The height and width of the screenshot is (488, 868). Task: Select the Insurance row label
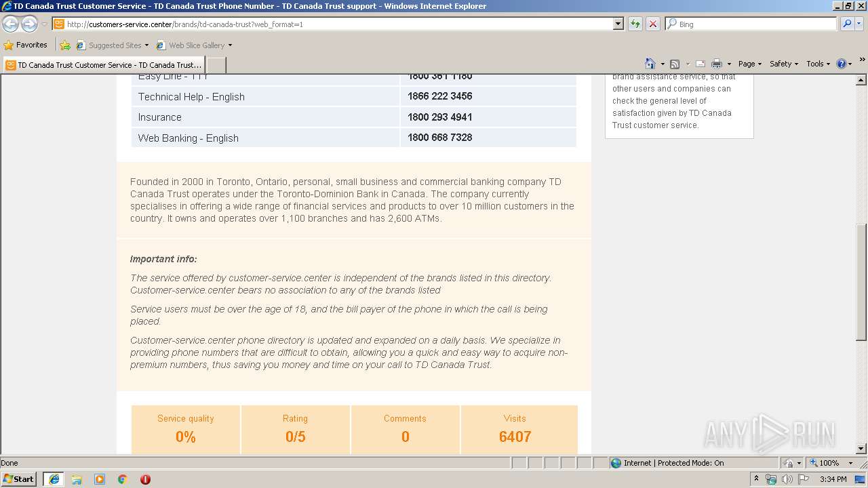click(x=160, y=117)
